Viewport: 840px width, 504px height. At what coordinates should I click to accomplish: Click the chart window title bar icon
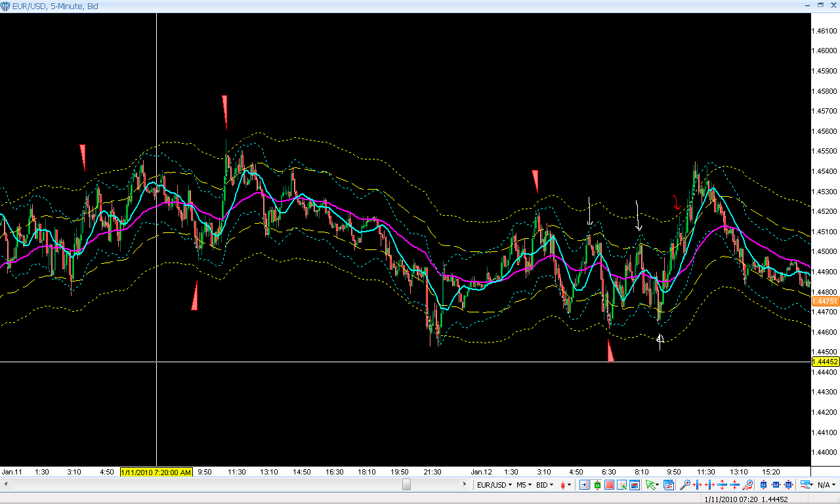[x=7, y=5]
